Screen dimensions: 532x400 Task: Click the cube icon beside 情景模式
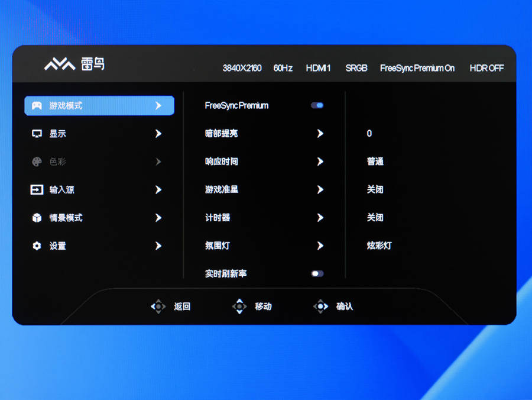37,218
